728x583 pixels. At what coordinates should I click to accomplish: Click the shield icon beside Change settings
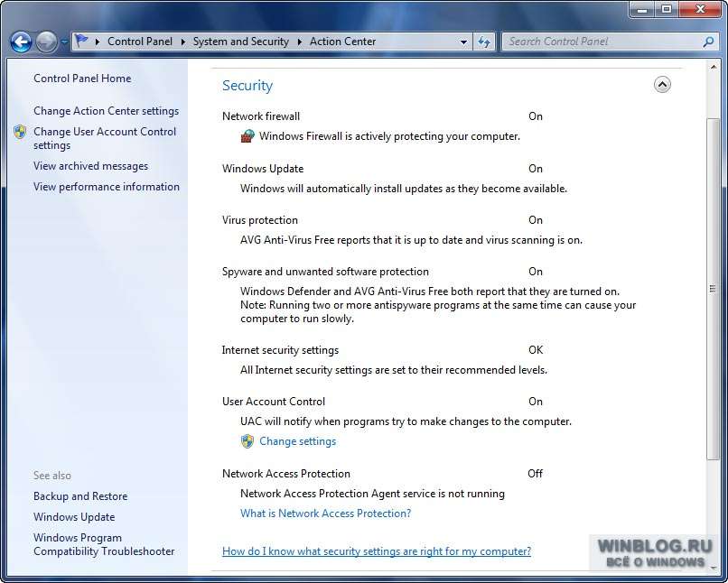pos(247,441)
